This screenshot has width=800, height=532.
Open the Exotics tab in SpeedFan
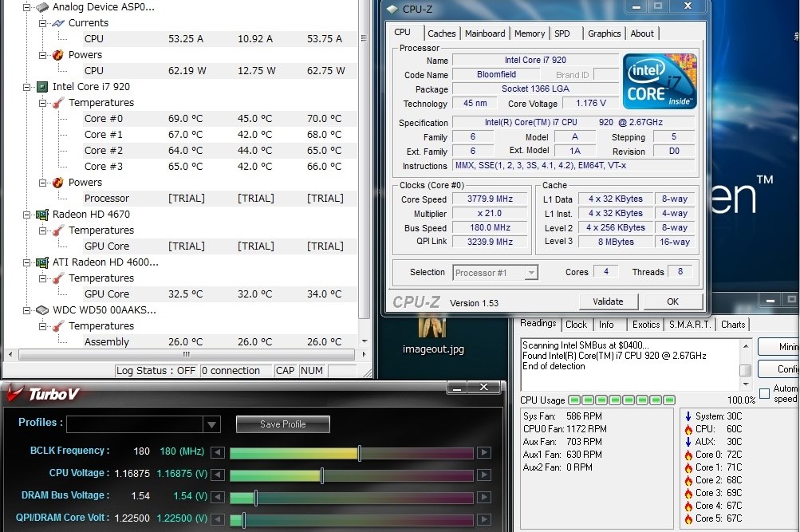click(646, 325)
